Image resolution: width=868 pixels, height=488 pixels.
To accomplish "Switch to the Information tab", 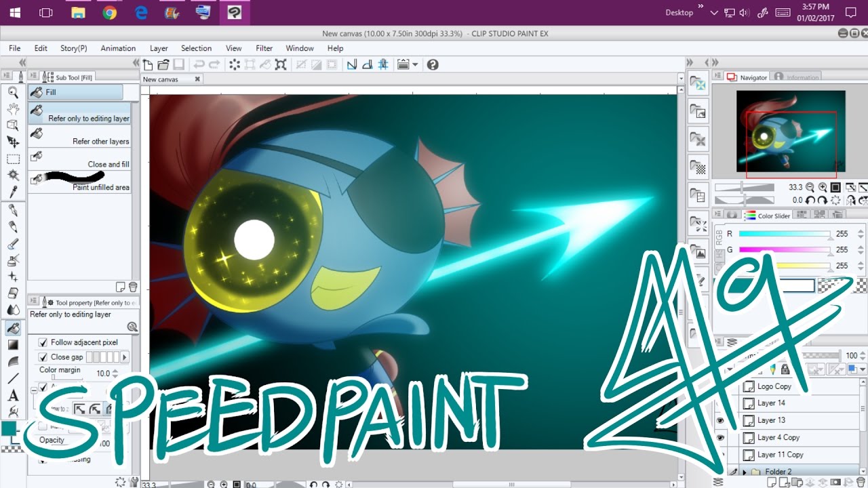I will pyautogui.click(x=797, y=77).
